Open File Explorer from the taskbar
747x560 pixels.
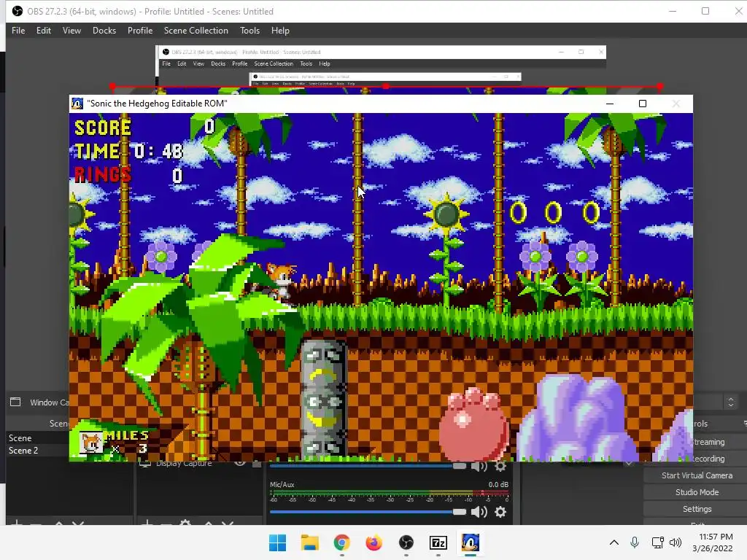coord(309,542)
